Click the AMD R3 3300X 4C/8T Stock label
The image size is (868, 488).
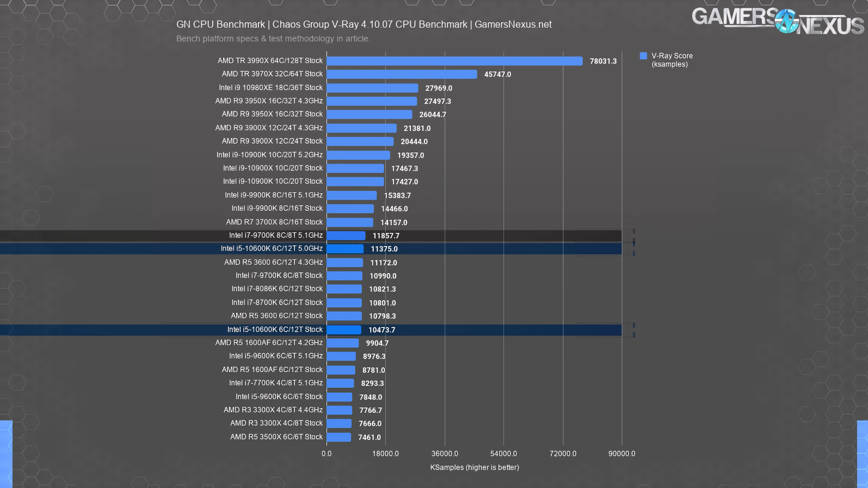[x=276, y=423]
